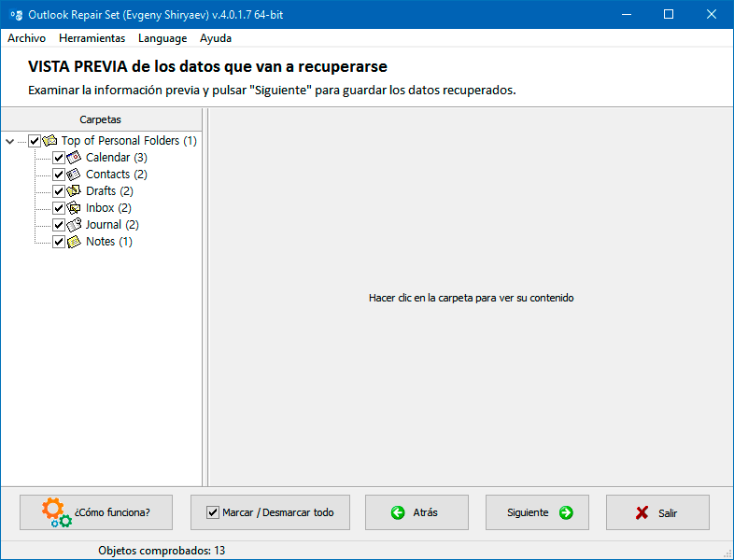Uncheck the Top of Personal Folders checkbox

(x=35, y=141)
